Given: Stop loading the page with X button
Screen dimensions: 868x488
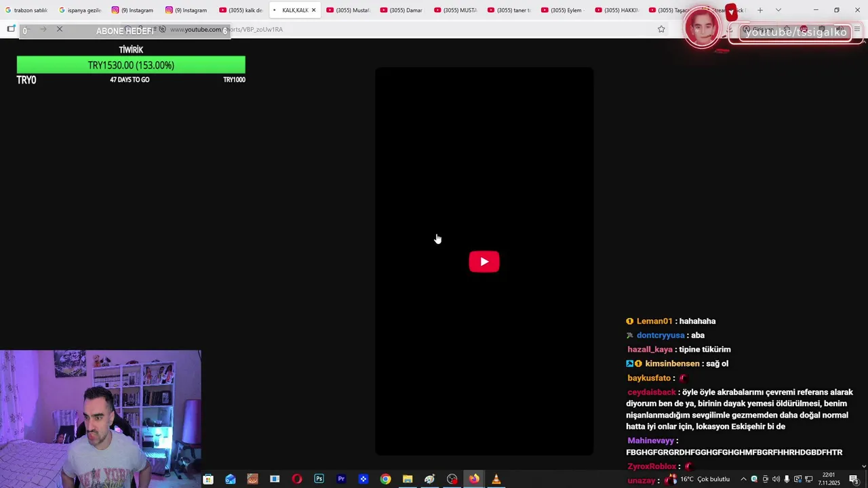Looking at the screenshot, I should (60, 29).
